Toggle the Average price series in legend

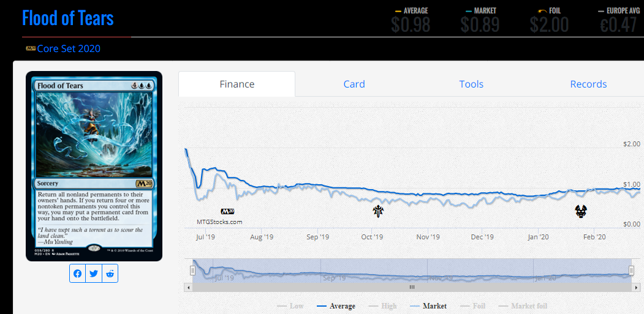point(336,306)
